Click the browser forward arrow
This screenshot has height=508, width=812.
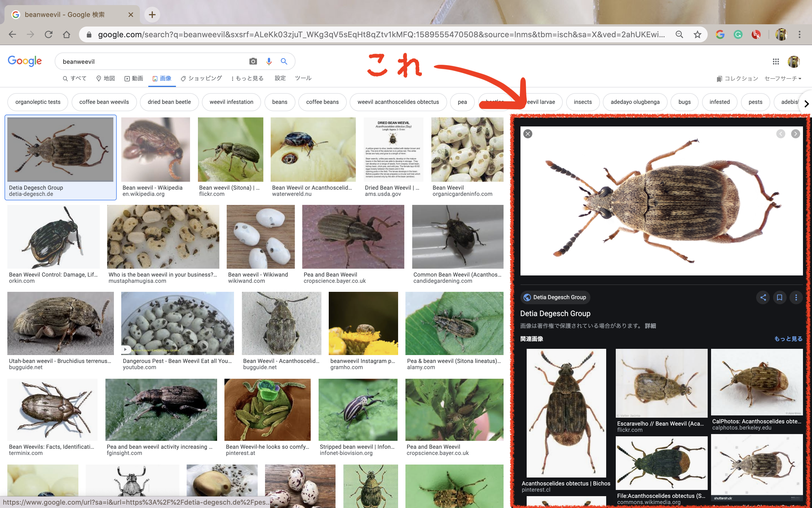30,34
